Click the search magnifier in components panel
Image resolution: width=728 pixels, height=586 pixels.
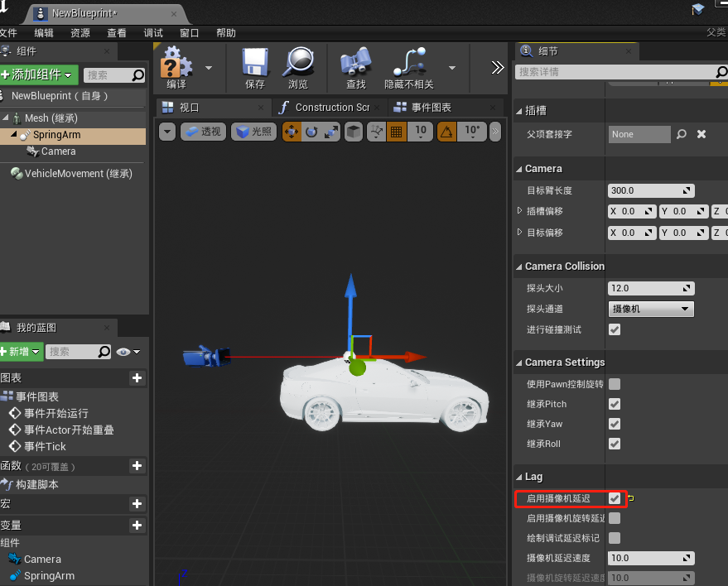[137, 75]
